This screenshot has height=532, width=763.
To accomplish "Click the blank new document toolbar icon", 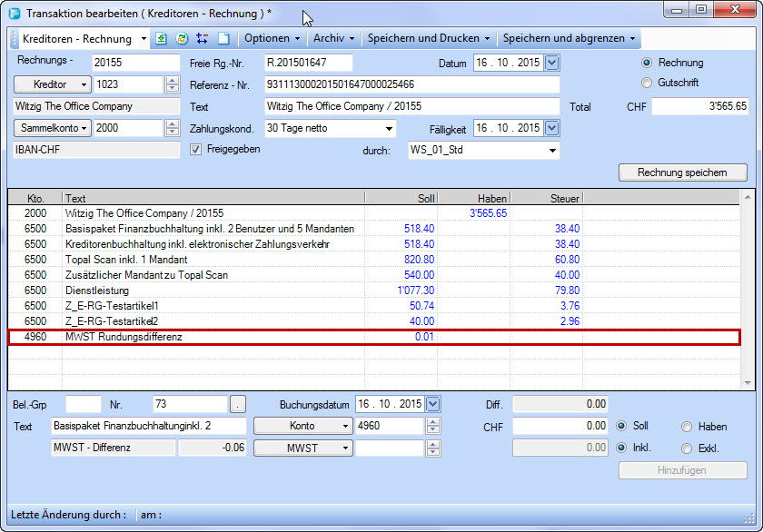I will coord(223,39).
